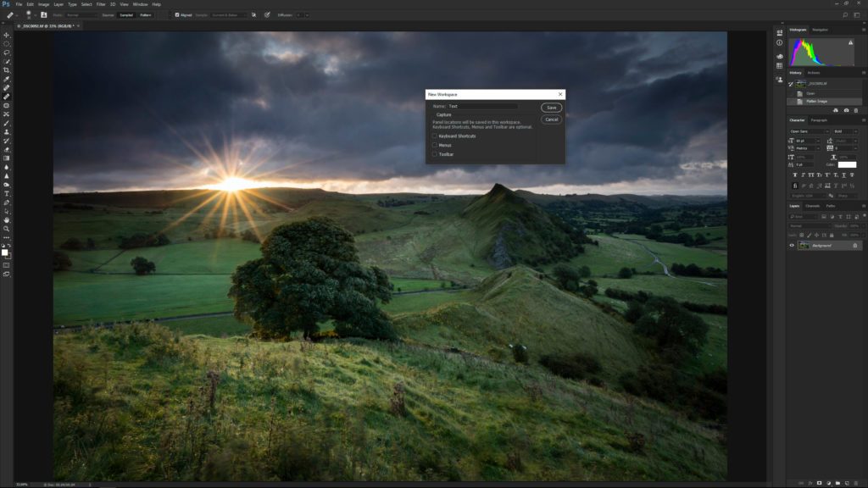
Task: Select the History Brush tool
Action: pos(7,141)
